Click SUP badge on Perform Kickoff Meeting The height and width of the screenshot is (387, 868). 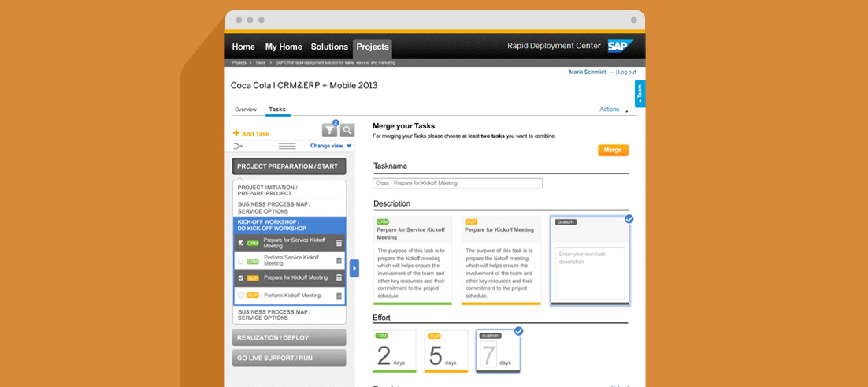[x=253, y=295]
